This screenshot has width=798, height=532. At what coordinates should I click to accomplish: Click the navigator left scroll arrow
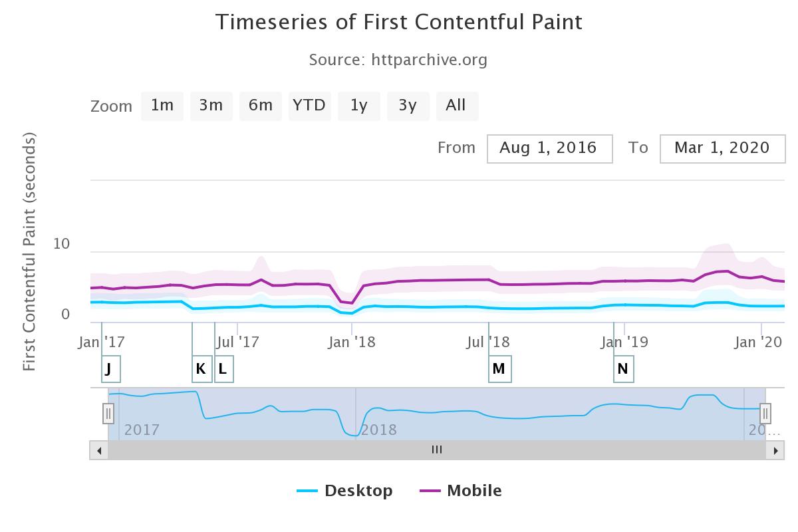tap(99, 450)
